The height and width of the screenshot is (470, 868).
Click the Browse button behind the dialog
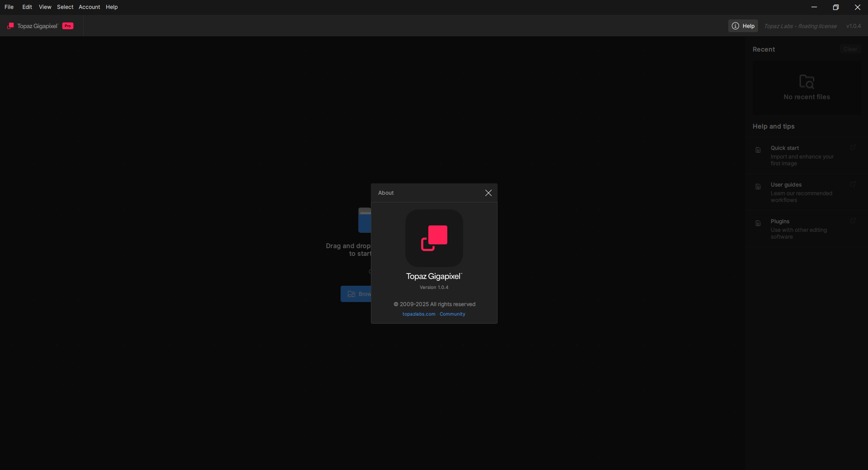pos(356,294)
